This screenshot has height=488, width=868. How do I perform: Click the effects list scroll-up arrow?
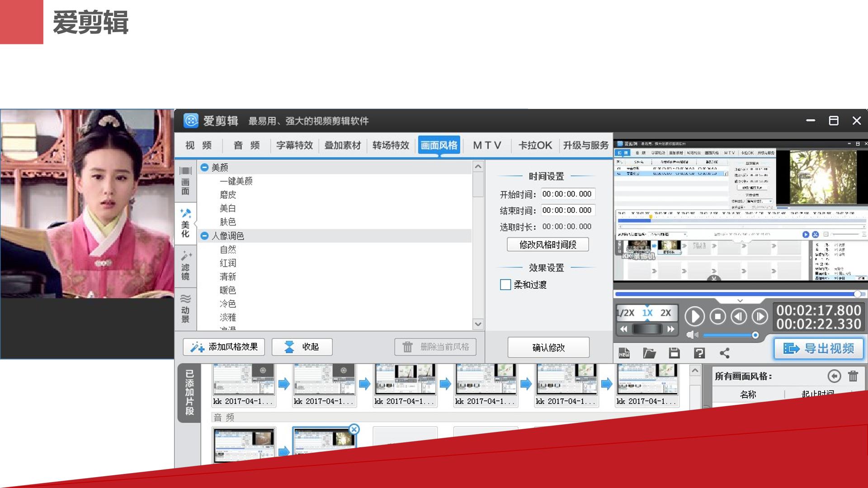click(478, 167)
